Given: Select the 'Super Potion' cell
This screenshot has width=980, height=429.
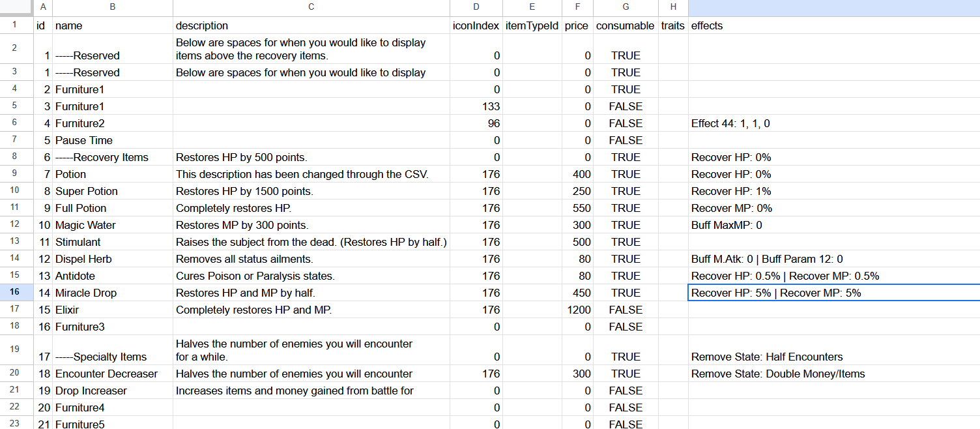Looking at the screenshot, I should (x=113, y=191).
